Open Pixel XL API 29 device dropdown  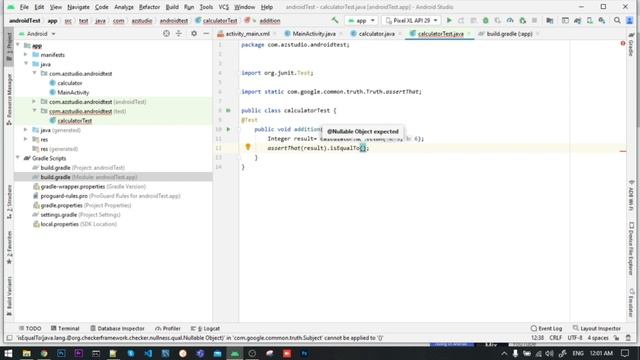click(411, 20)
